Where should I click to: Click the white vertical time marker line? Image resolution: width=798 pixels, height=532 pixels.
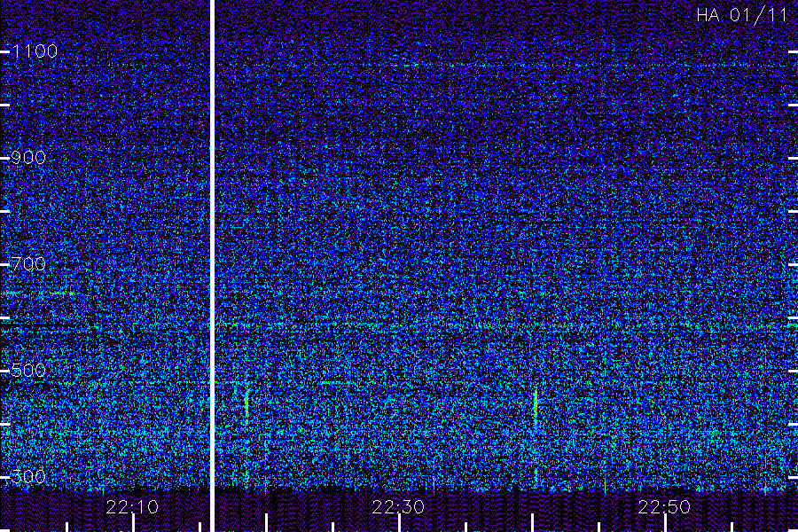pyautogui.click(x=212, y=266)
